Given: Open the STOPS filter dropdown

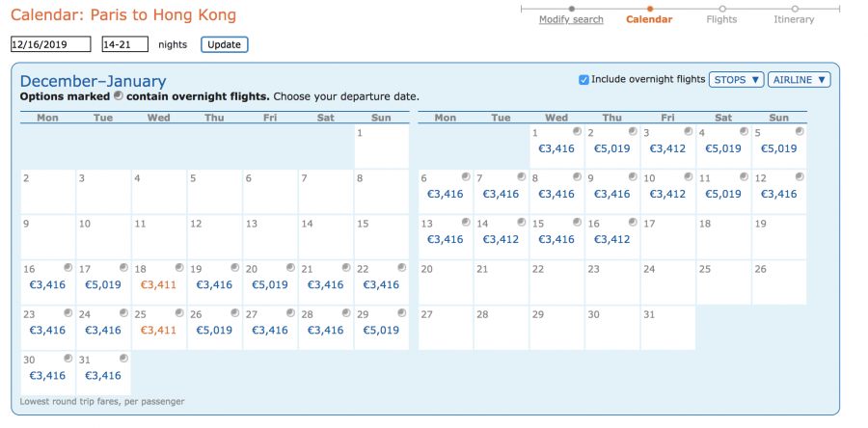Looking at the screenshot, I should click(x=737, y=80).
